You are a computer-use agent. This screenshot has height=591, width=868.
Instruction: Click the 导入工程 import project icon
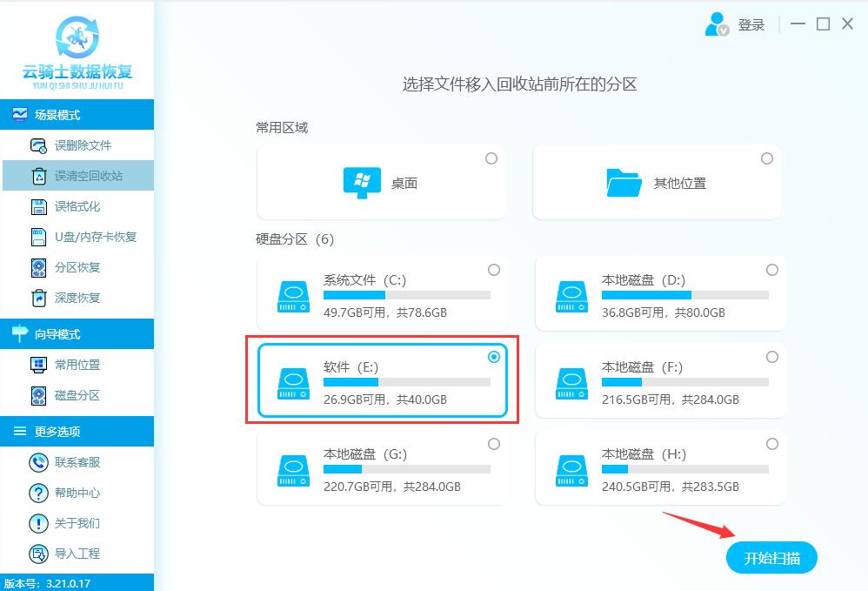coord(37,554)
